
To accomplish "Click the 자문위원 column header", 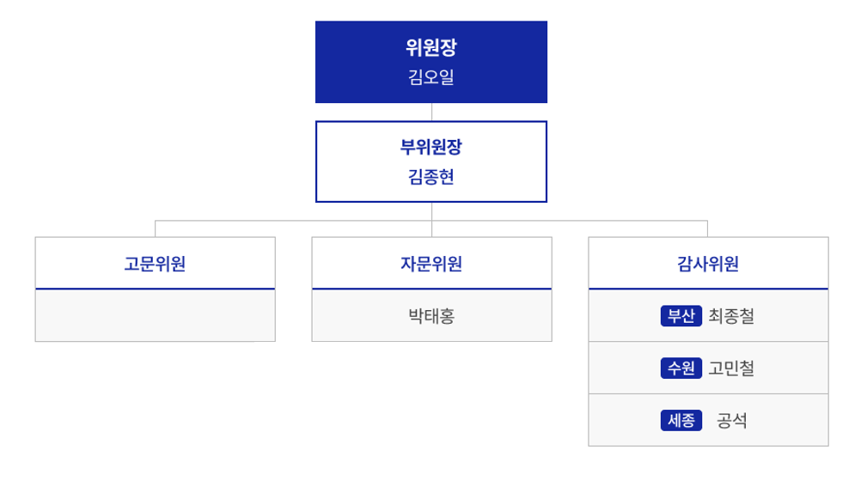I will pyautogui.click(x=431, y=264).
